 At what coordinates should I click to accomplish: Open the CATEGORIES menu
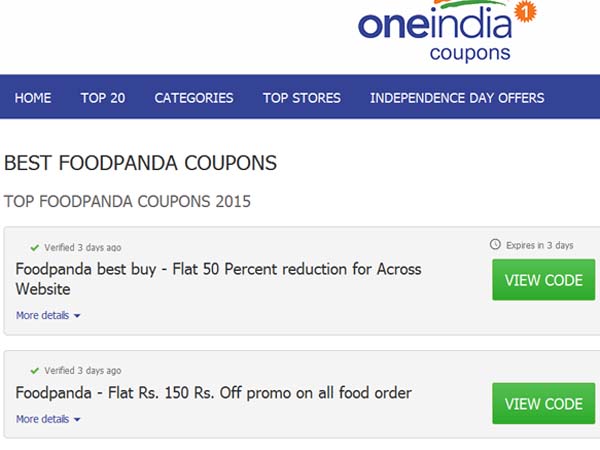tap(194, 98)
